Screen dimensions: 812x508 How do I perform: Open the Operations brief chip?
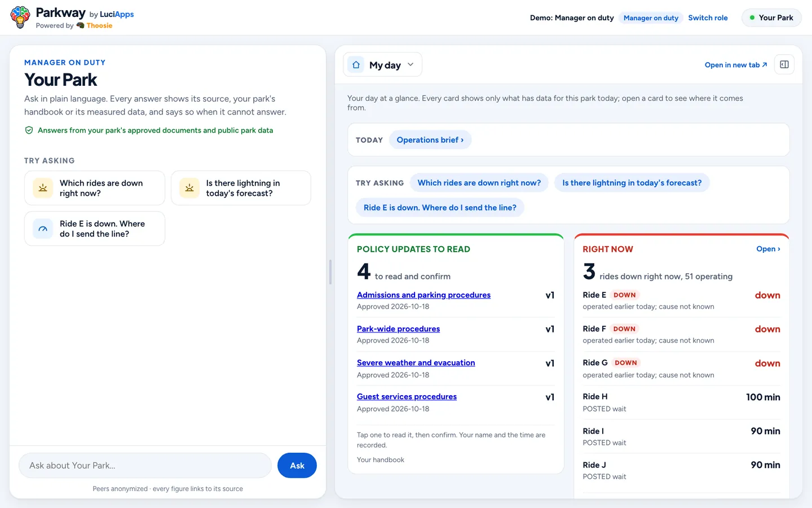pos(430,140)
